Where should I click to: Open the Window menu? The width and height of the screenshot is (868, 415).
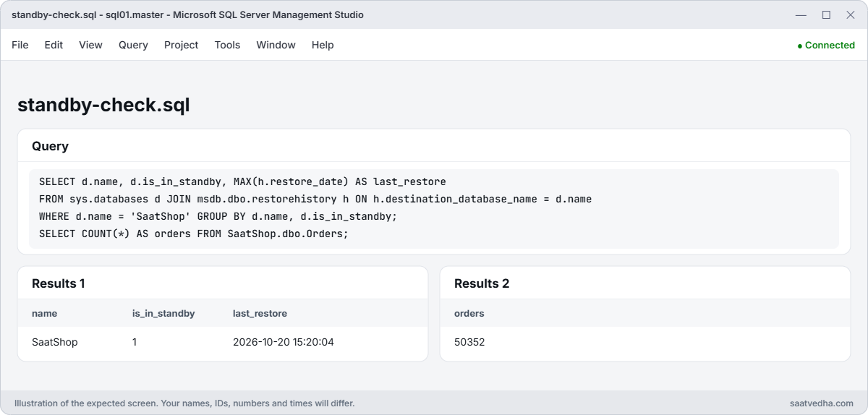point(276,45)
